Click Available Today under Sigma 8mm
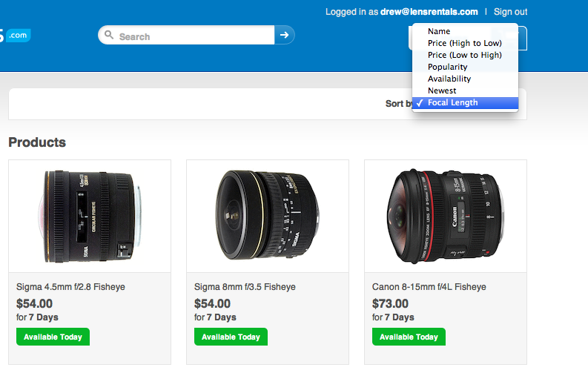This screenshot has width=588, height=373. [x=231, y=337]
